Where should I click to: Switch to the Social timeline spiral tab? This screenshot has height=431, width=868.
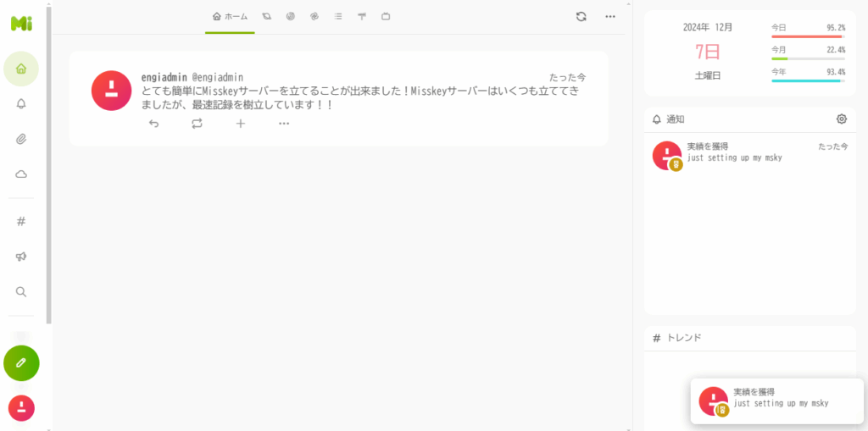coord(290,17)
